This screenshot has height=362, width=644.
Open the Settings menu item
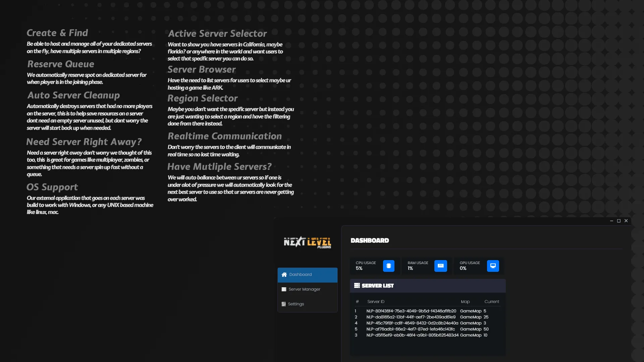pos(296,304)
